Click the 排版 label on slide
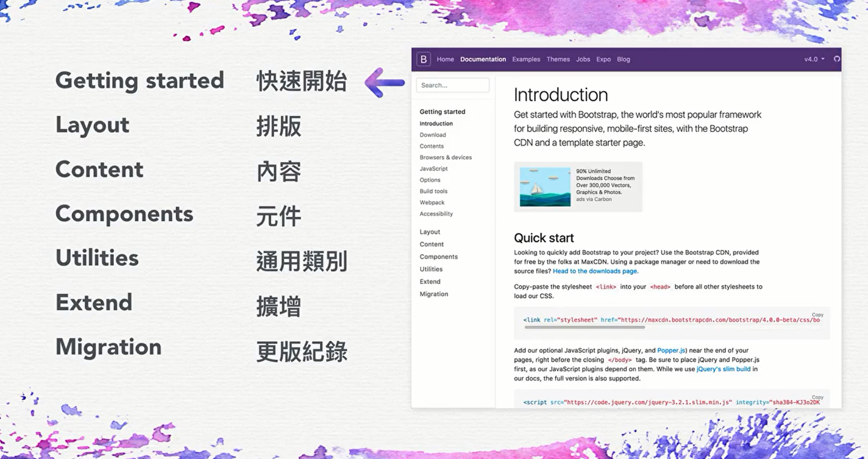The height and width of the screenshot is (459, 868). (279, 126)
